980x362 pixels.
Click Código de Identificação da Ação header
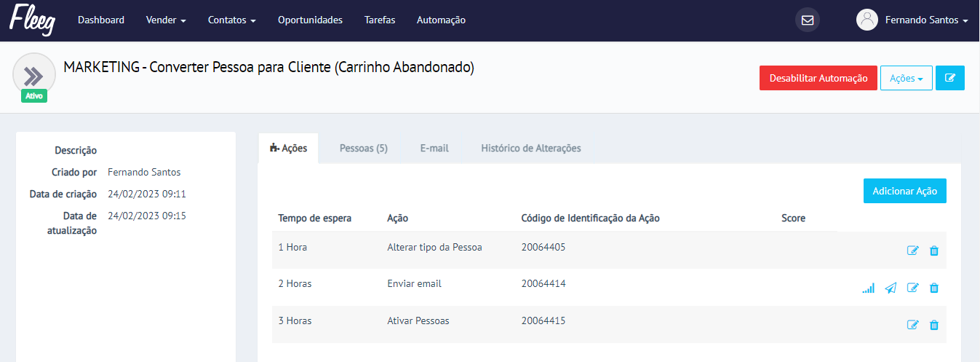591,218
